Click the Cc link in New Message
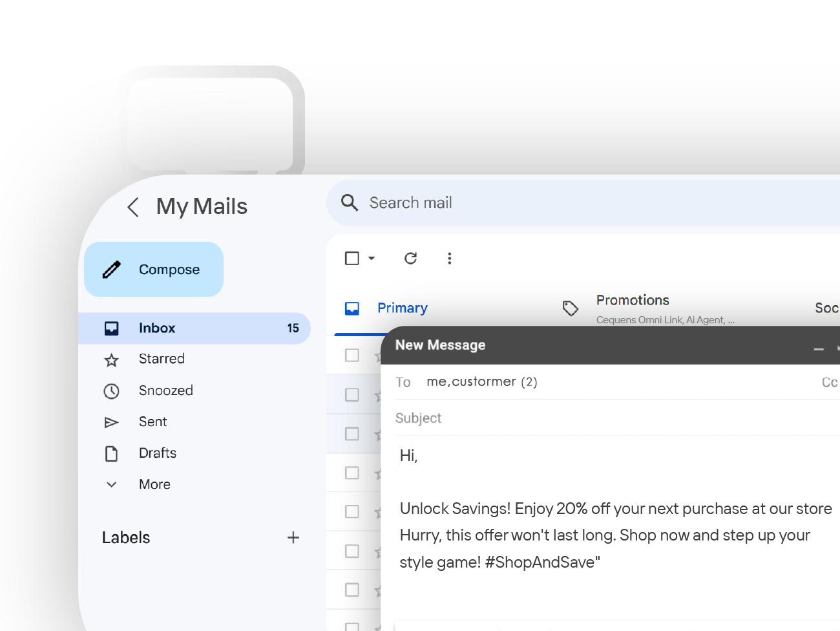 coord(830,381)
